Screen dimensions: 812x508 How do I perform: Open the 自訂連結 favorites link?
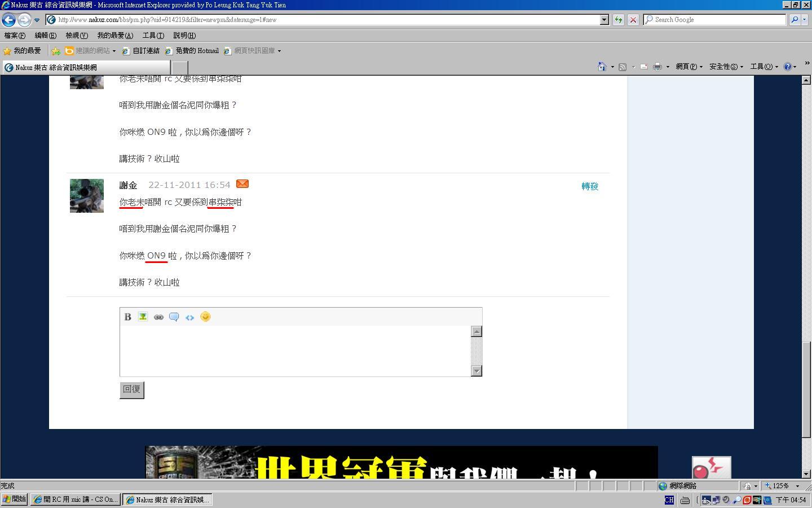tap(140, 51)
